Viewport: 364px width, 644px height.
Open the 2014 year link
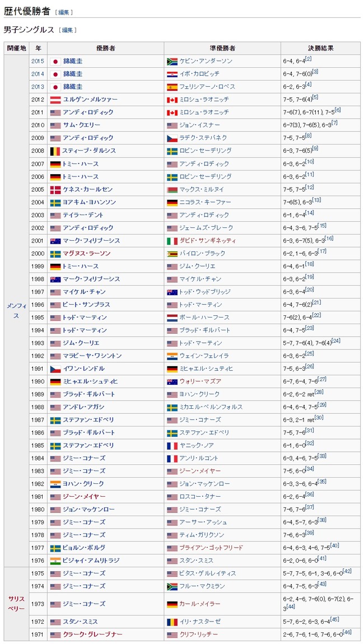coord(38,74)
